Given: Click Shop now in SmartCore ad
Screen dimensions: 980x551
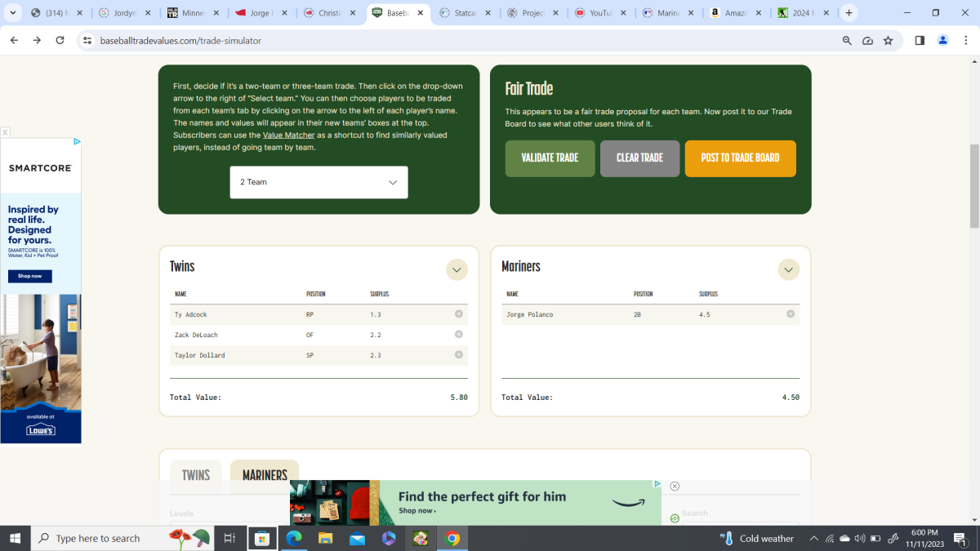Looking at the screenshot, I should tap(30, 276).
